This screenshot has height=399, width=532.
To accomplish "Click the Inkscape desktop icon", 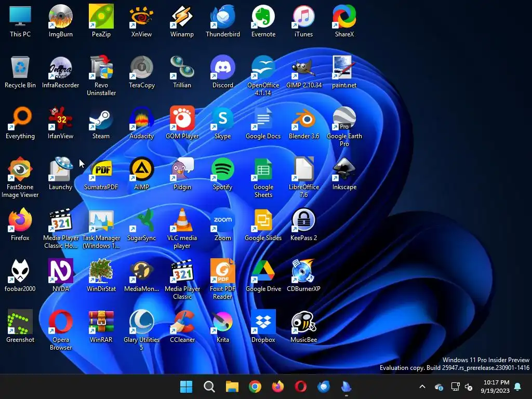I will tap(344, 169).
